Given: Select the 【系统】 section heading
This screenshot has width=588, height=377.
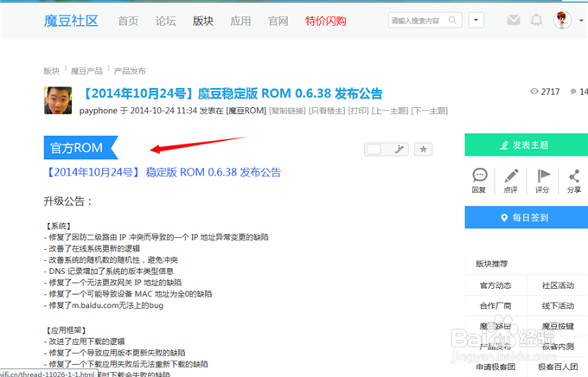Looking at the screenshot, I should [x=58, y=227].
